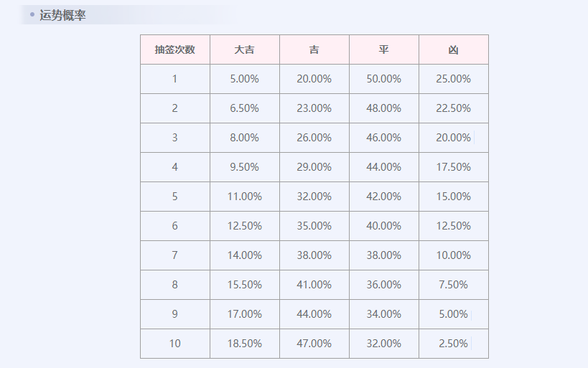
Task: Select the 抽签次数 column header
Action: coord(175,49)
